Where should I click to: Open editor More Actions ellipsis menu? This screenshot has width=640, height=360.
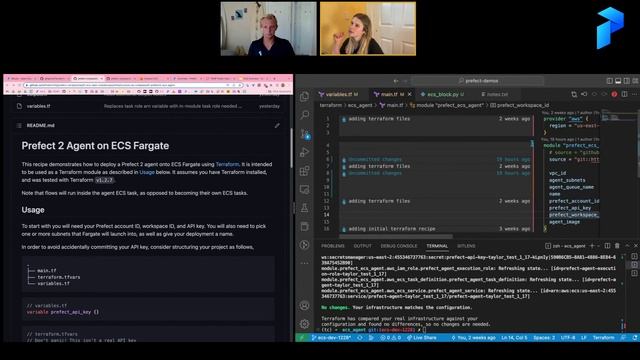click(x=634, y=94)
